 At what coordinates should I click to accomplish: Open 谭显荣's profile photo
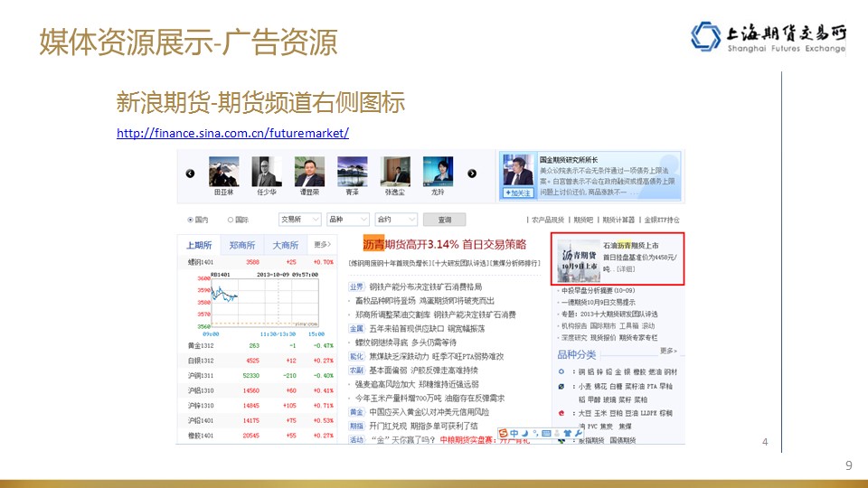click(309, 172)
